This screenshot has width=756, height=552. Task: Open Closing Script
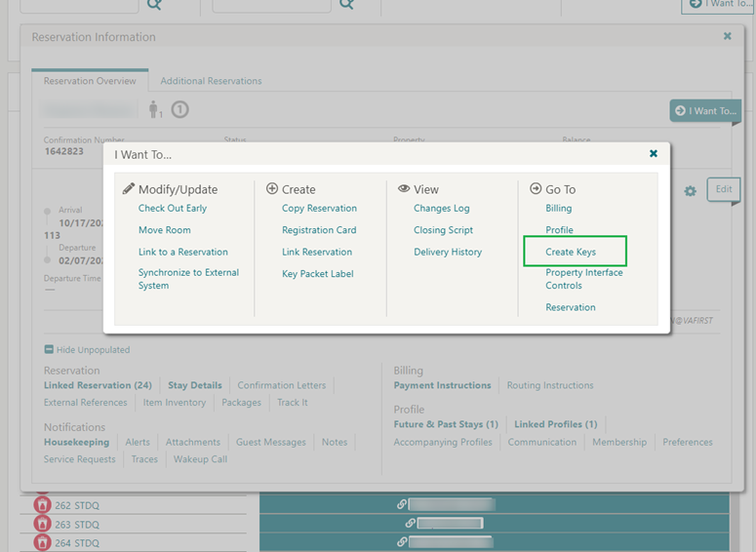click(443, 230)
